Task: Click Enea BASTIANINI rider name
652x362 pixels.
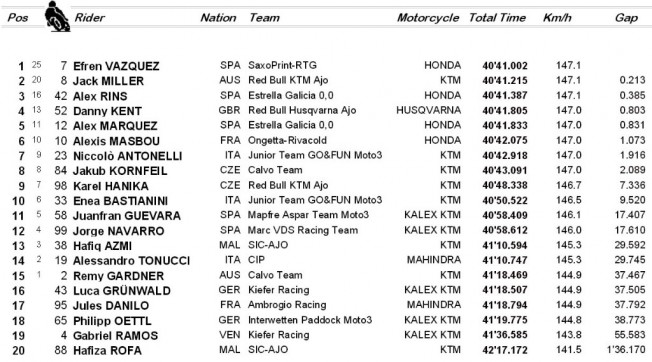Action: click(120, 201)
